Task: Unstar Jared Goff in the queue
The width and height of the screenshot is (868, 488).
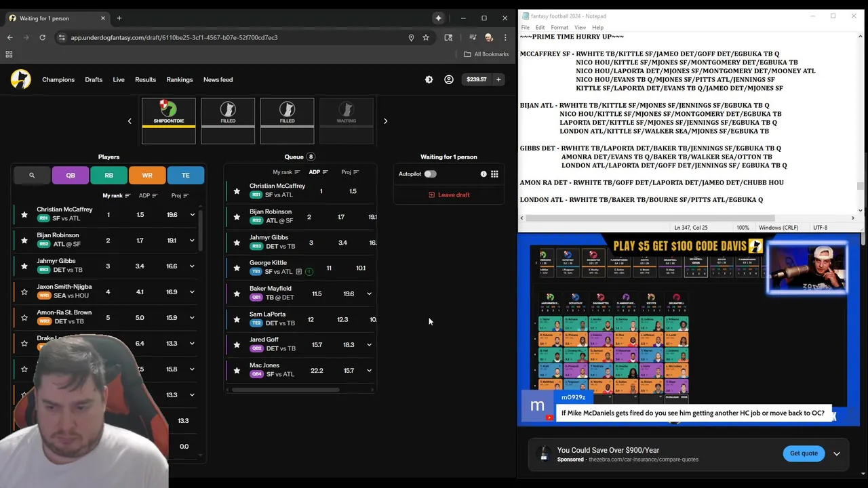Action: tap(237, 345)
